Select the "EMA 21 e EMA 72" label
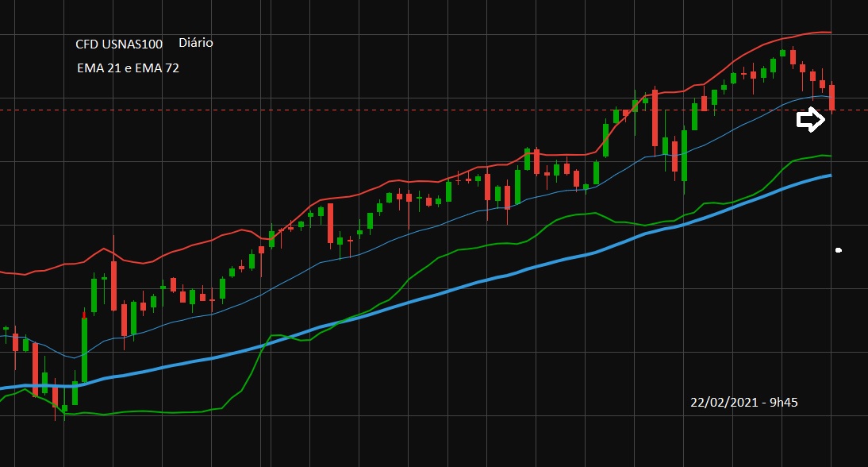The width and height of the screenshot is (868, 467). tap(128, 68)
